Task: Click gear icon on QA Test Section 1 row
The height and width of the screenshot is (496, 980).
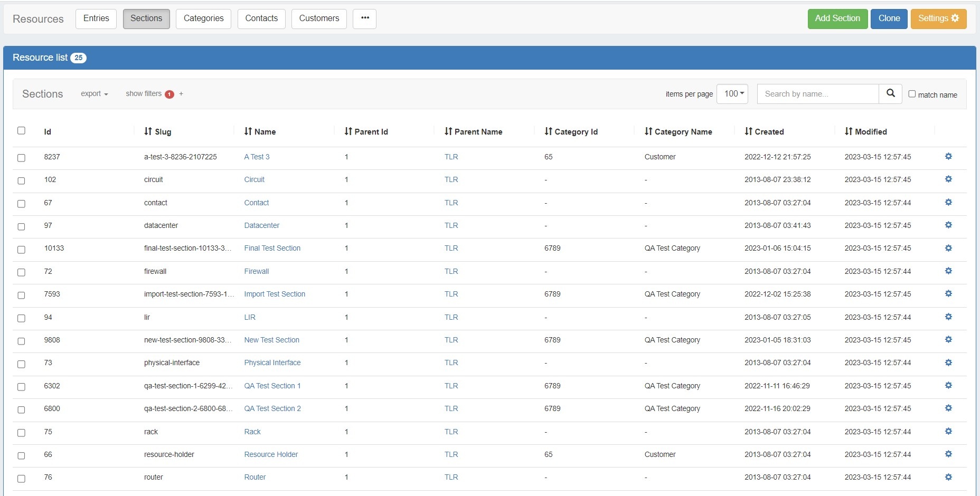Action: tap(948, 385)
